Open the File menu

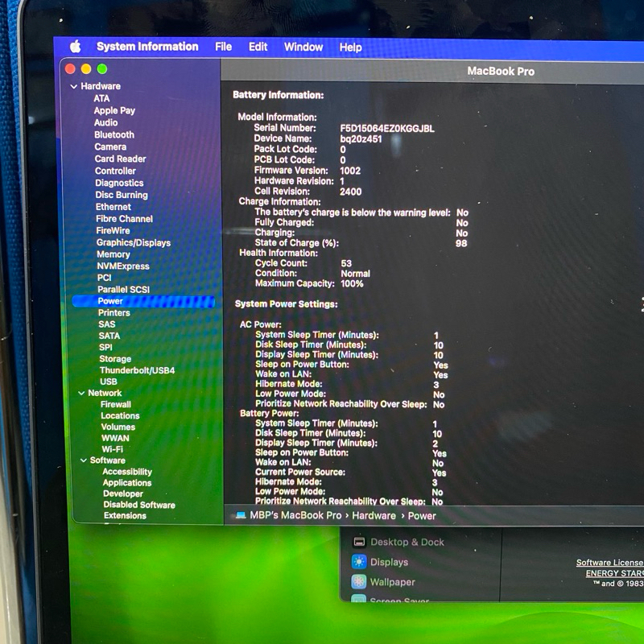224,47
